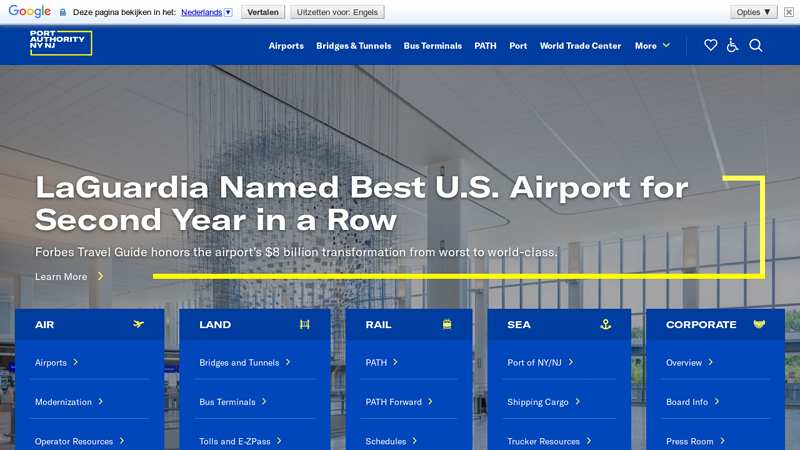The image size is (800, 450).
Task: Click the bridge icon in LAND card
Action: [x=305, y=324]
